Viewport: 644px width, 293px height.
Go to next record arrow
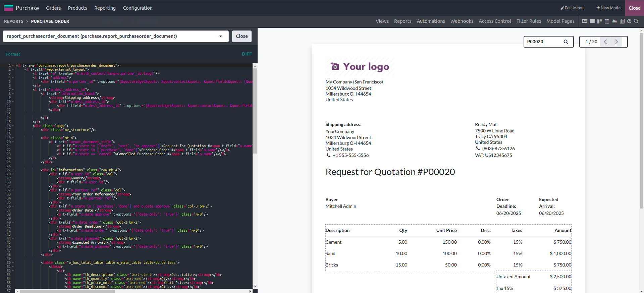point(616,42)
